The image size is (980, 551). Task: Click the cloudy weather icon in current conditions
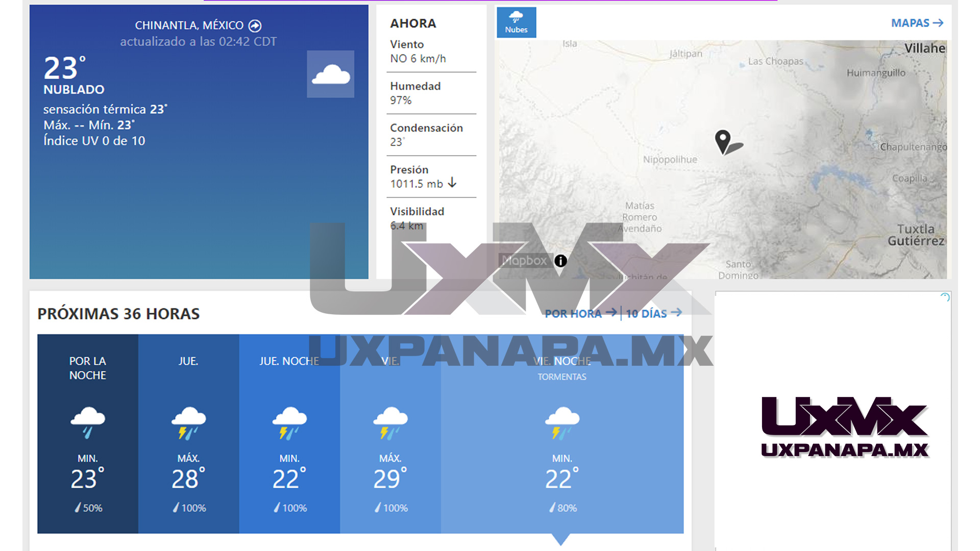coord(330,74)
